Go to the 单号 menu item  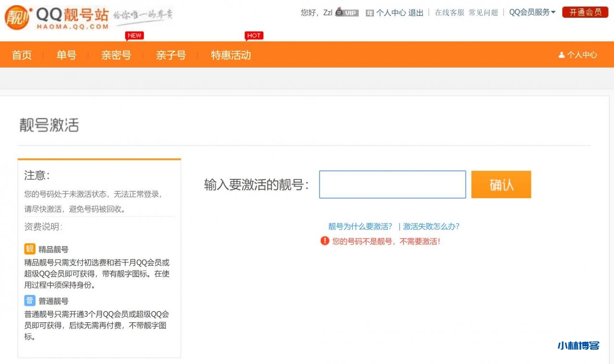pos(66,55)
